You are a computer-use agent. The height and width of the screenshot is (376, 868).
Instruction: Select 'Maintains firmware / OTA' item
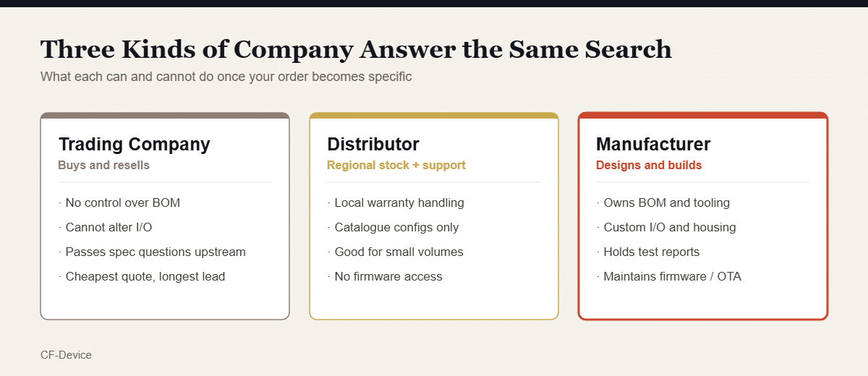point(669,276)
